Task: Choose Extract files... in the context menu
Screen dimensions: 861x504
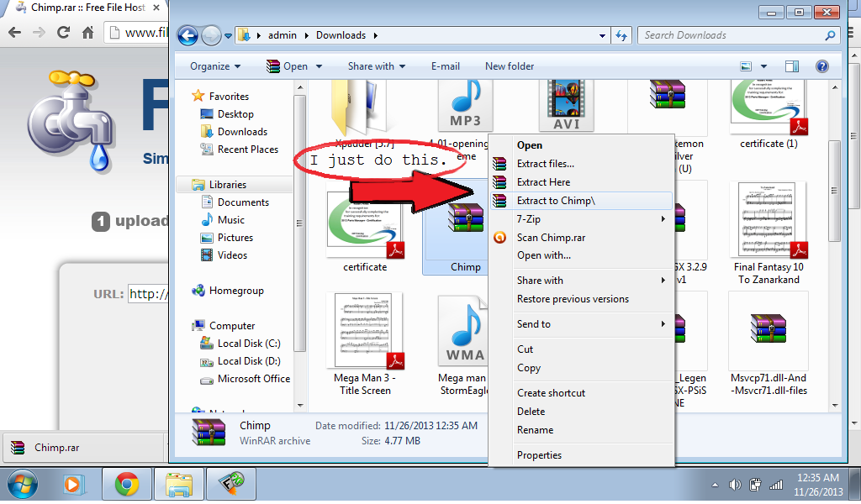Action: [x=582, y=164]
